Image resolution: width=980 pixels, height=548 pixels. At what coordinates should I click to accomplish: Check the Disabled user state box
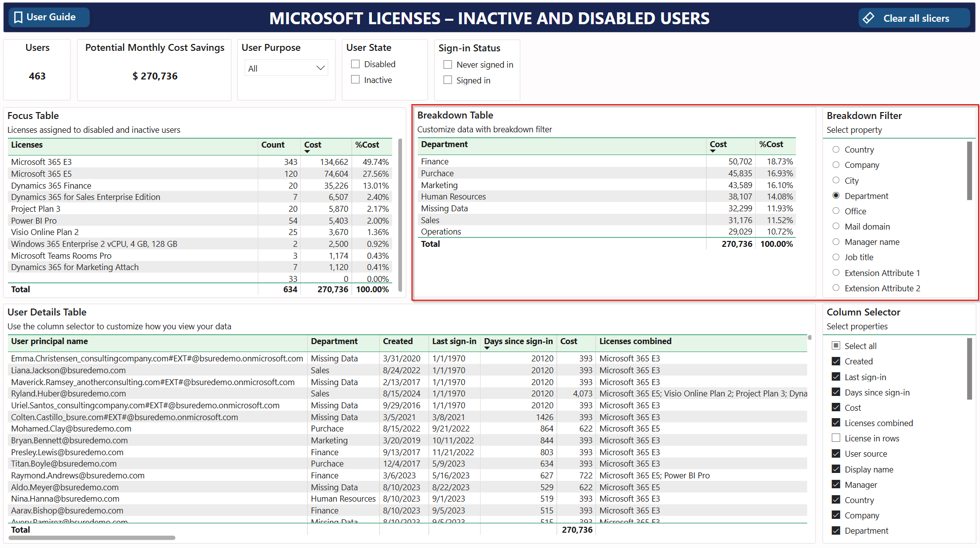pyautogui.click(x=355, y=64)
